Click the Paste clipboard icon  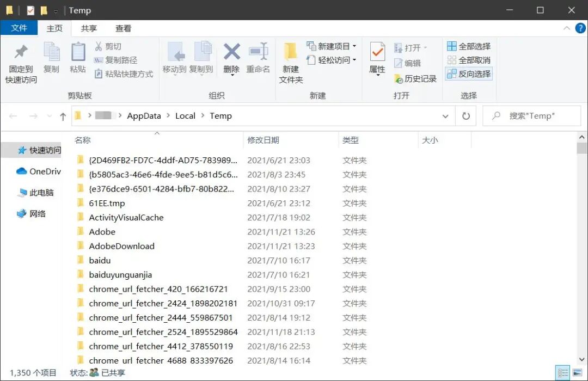click(x=78, y=53)
